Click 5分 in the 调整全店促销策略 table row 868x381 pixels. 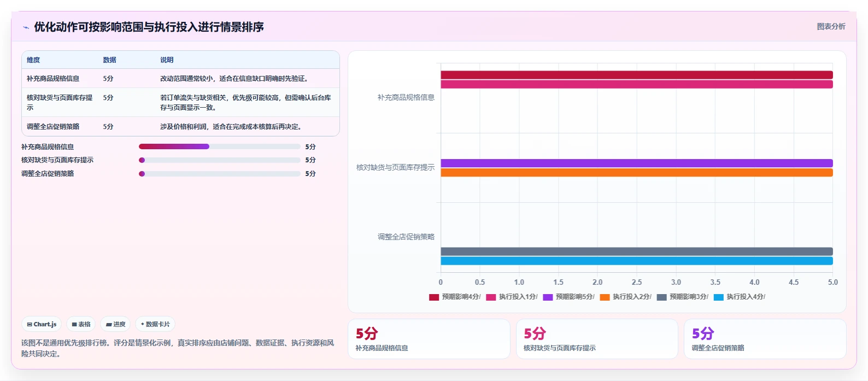pos(108,126)
